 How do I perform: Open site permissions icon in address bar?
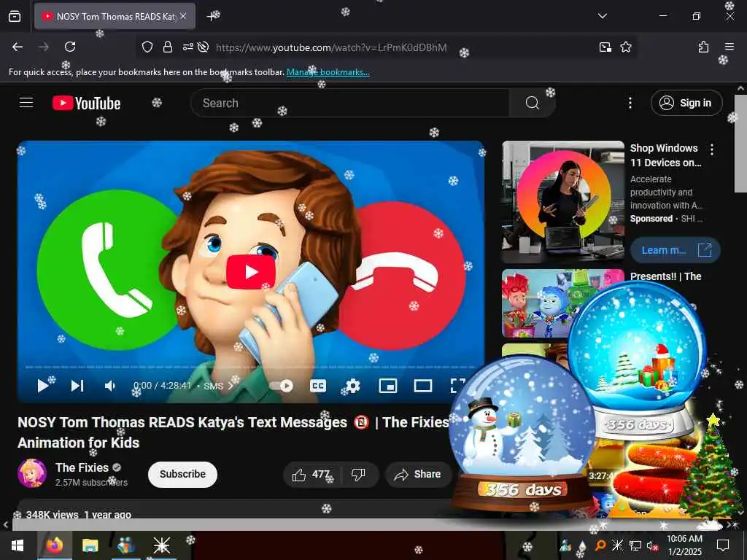pyautogui.click(x=187, y=47)
